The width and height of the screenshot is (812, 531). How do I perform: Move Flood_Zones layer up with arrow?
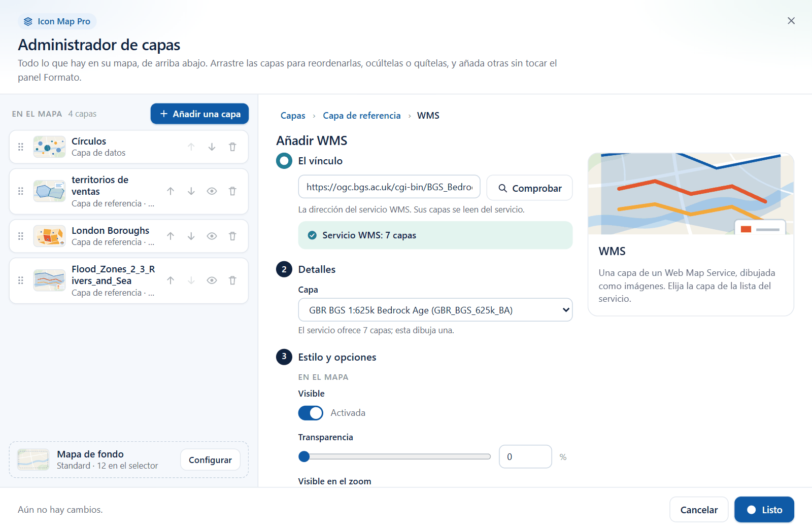coord(171,280)
